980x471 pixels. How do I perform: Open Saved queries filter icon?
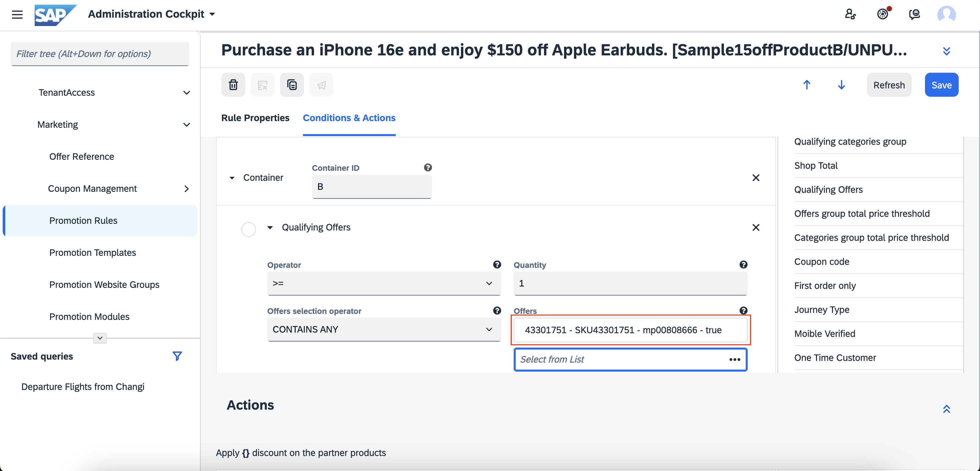pos(177,356)
